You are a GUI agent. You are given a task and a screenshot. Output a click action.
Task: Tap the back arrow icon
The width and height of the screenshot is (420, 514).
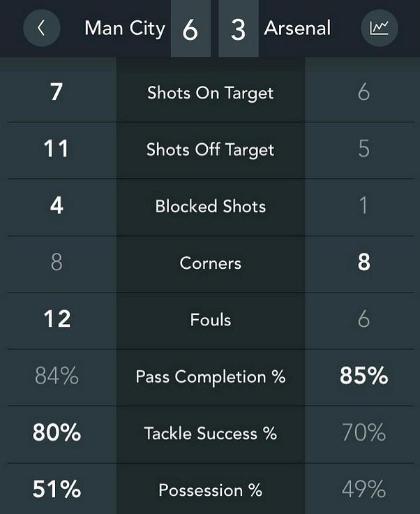coord(42,28)
